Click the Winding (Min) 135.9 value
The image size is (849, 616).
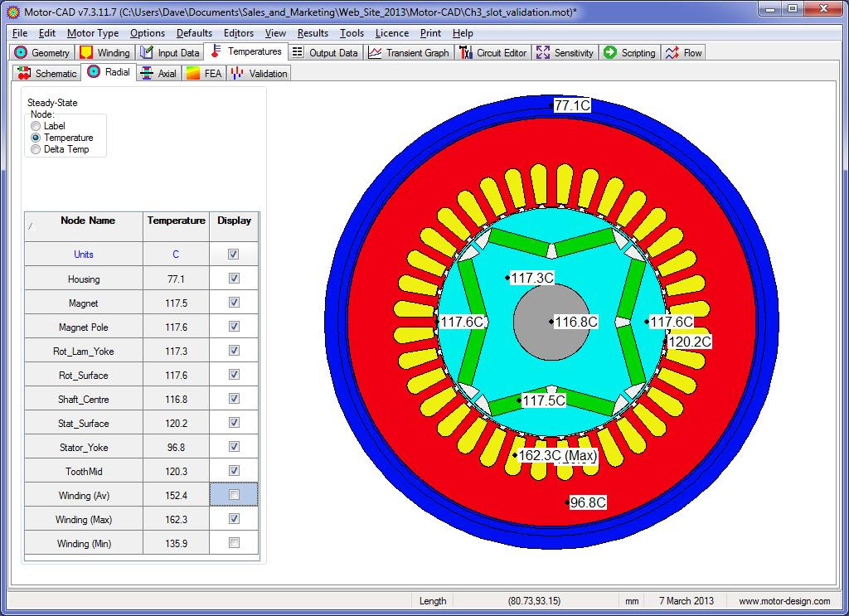pyautogui.click(x=176, y=543)
